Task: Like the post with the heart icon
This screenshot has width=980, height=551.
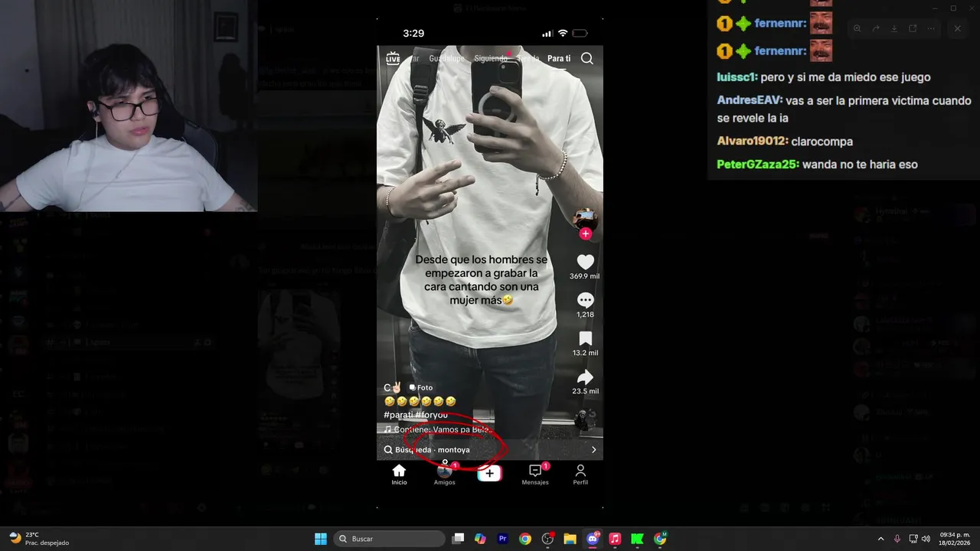Action: 585,262
